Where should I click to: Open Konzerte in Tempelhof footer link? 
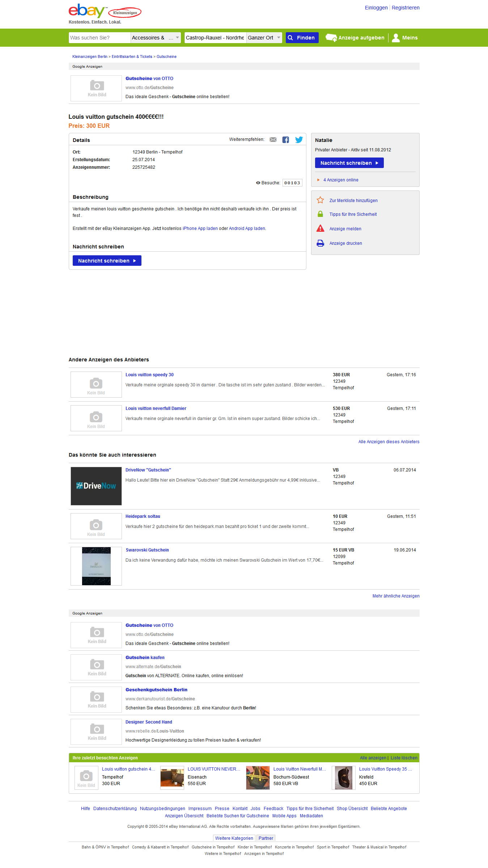(294, 847)
